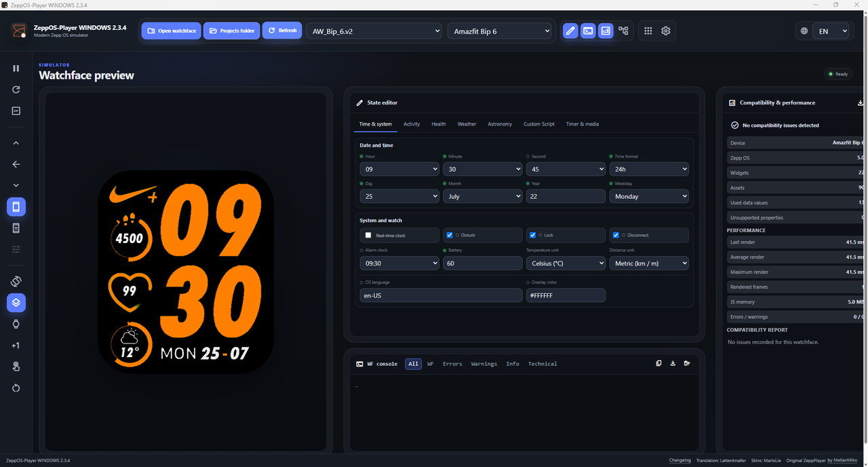868x467 pixels.
Task: Switch to the Activity tab
Action: tap(412, 124)
